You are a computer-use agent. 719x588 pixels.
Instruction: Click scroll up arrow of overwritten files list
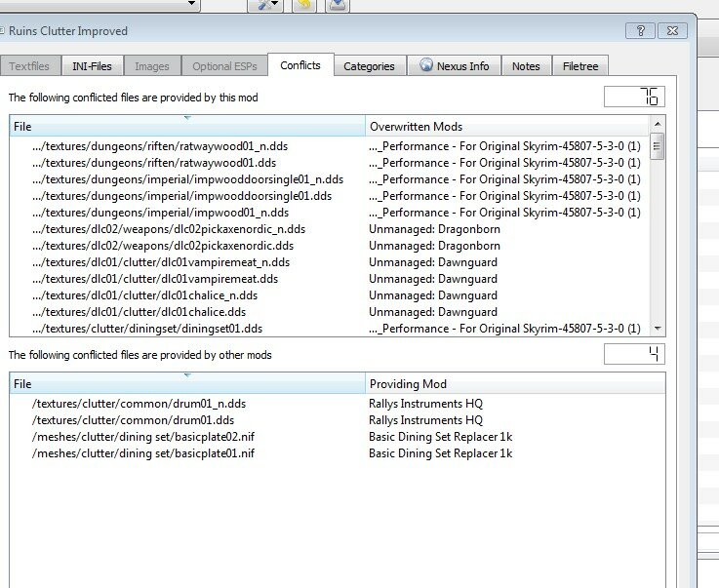click(x=658, y=125)
